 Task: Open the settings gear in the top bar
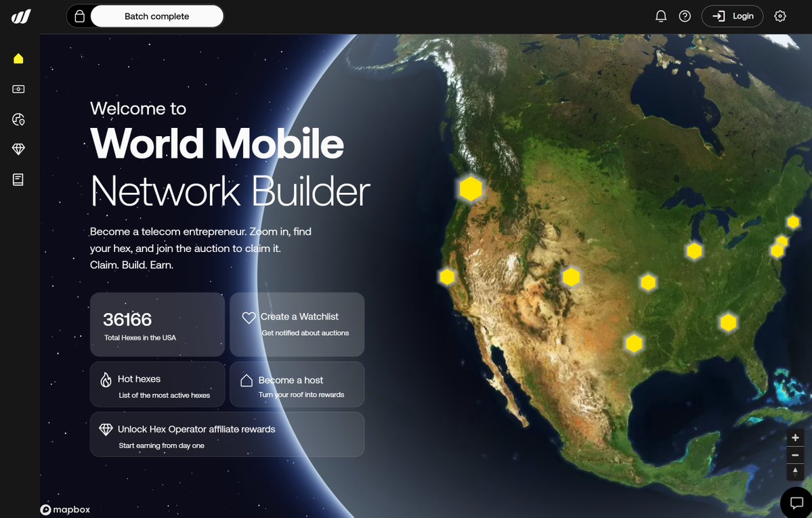pos(780,16)
